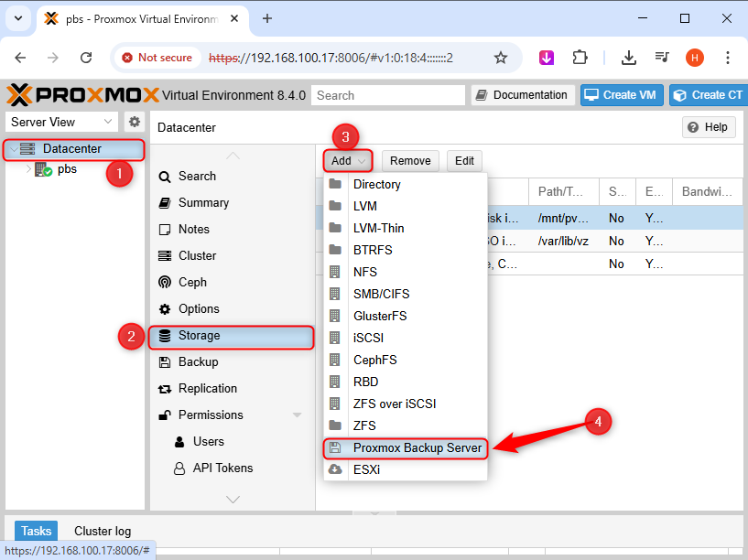This screenshot has height=560, width=748.
Task: Click the Not secure site info chip
Action: point(157,58)
